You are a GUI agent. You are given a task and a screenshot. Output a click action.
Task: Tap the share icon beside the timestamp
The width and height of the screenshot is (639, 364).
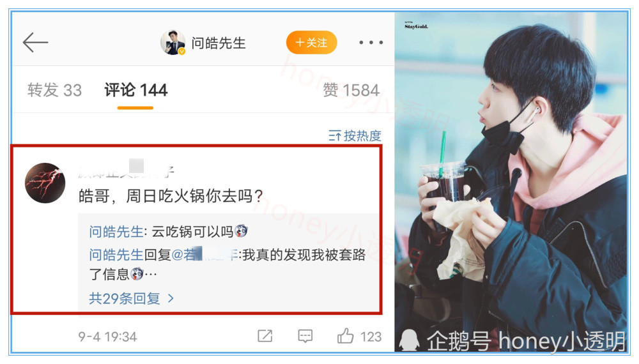tap(265, 337)
